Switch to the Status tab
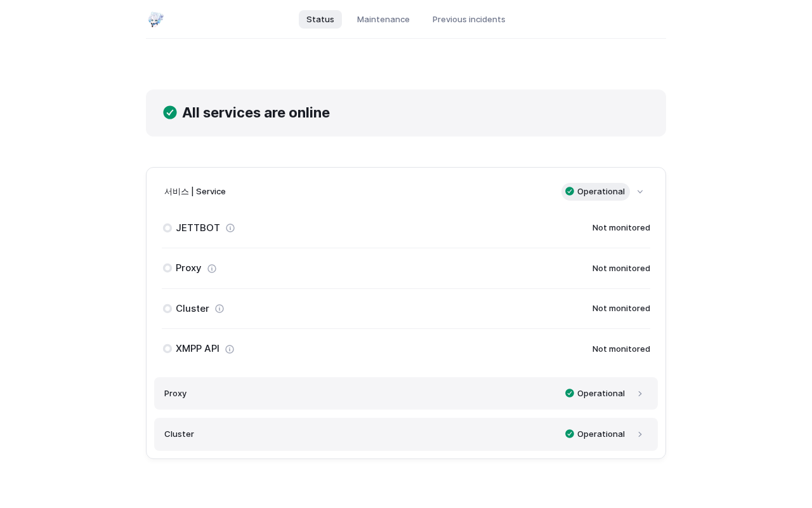812x508 pixels. click(x=320, y=19)
